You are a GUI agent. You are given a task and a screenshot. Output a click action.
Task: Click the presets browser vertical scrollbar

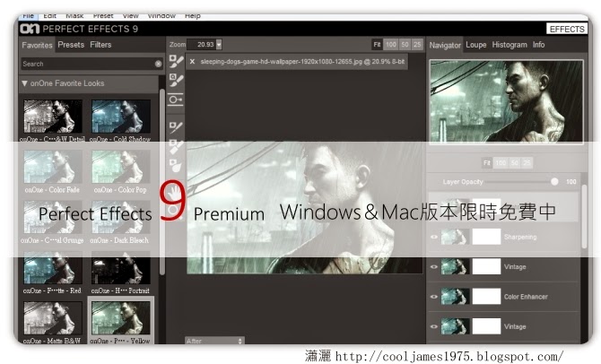(x=162, y=182)
